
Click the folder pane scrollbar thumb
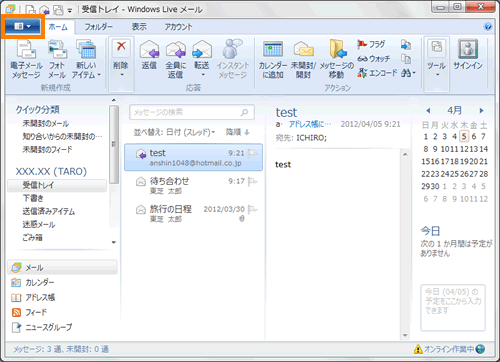click(114, 144)
